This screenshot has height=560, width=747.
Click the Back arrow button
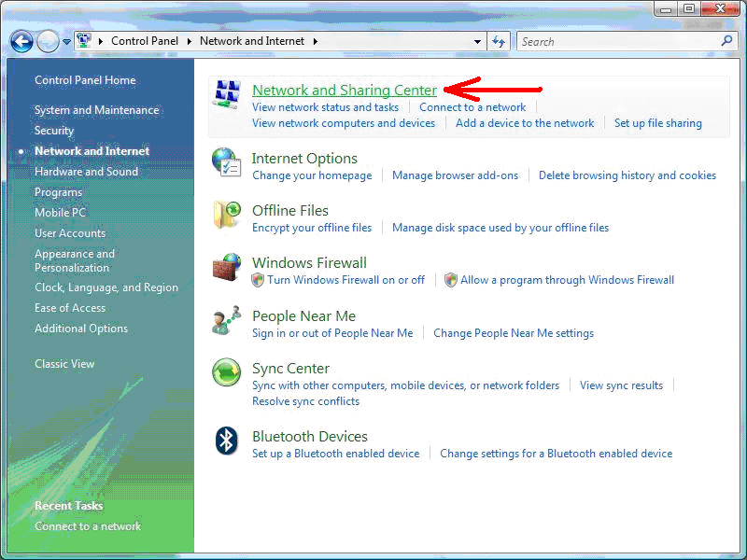[21, 42]
